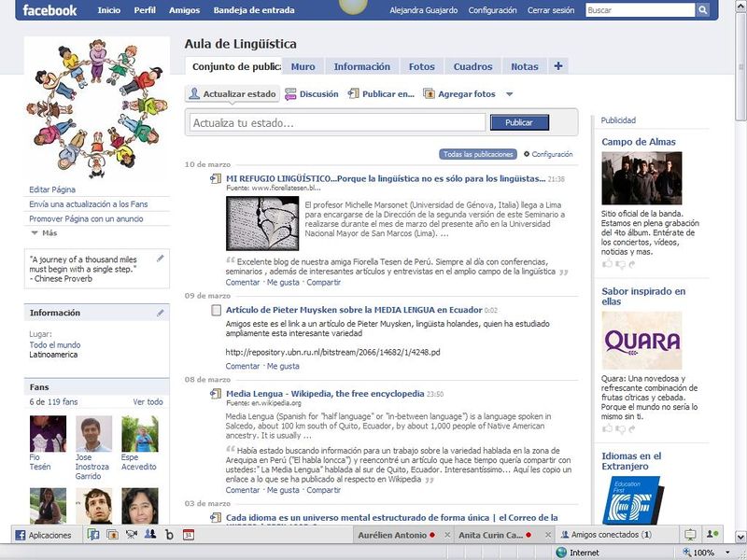Open the Events calendar icon in bottom bar
The height and width of the screenshot is (560, 747).
pos(189,534)
